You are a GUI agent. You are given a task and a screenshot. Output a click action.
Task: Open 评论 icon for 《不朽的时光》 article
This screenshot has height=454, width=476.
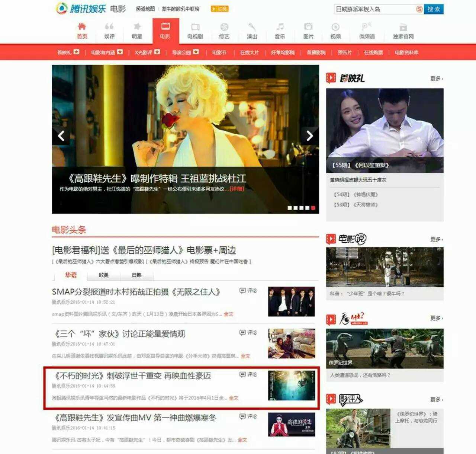coord(248,374)
